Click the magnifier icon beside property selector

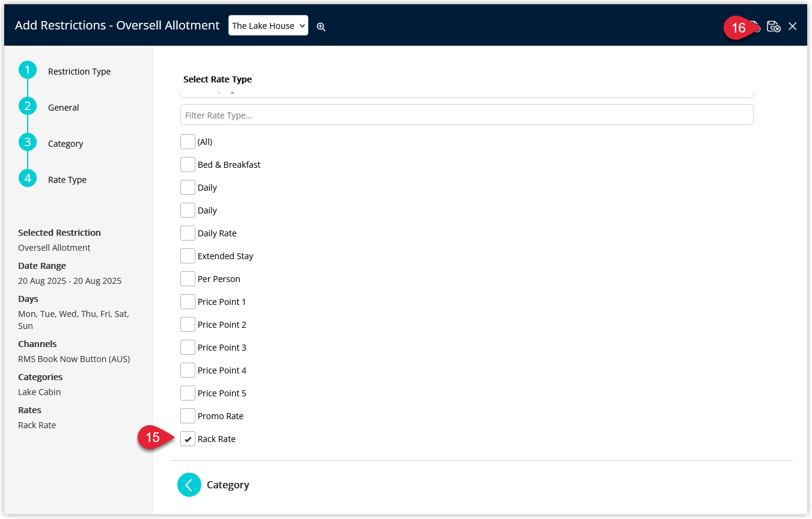tap(321, 26)
